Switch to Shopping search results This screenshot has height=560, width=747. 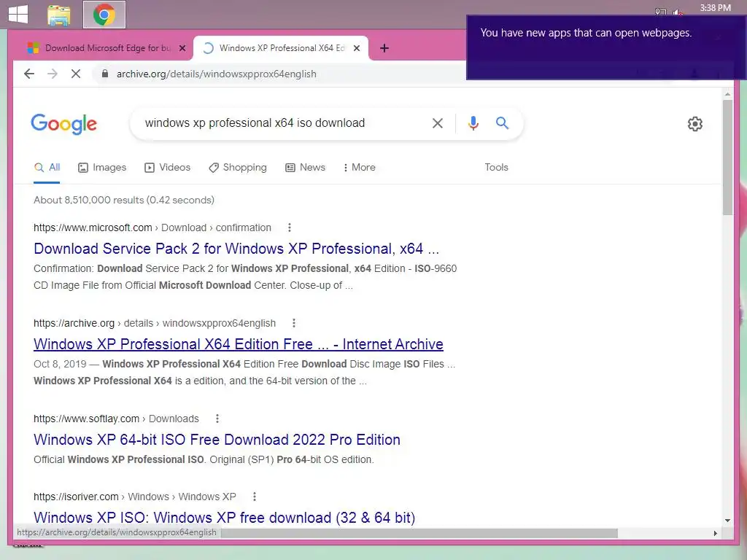[x=238, y=167]
